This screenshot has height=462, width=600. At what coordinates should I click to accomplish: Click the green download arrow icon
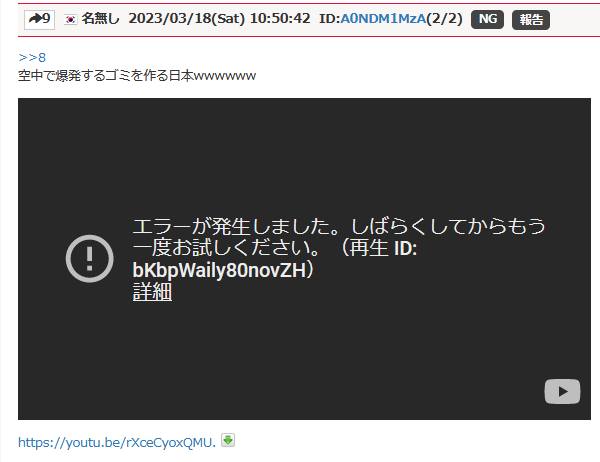tap(228, 440)
